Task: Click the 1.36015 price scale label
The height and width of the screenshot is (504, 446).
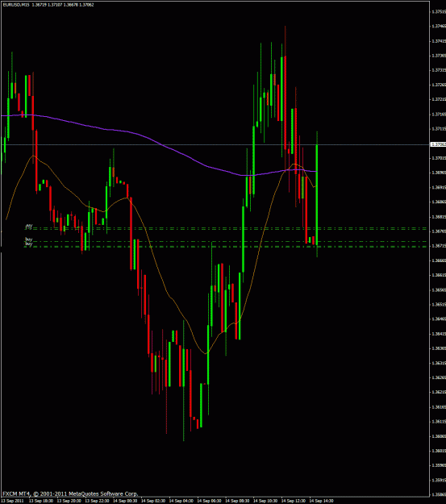Action: pyautogui.click(x=439, y=451)
